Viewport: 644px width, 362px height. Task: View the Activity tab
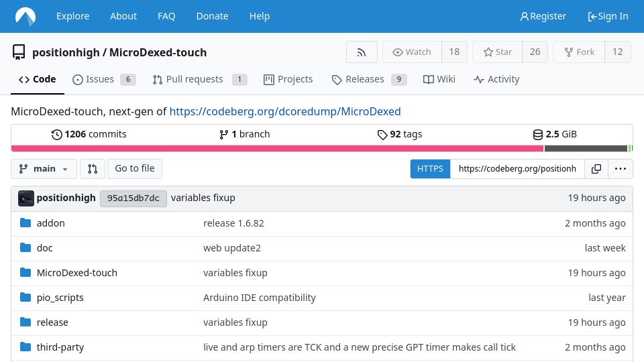496,79
